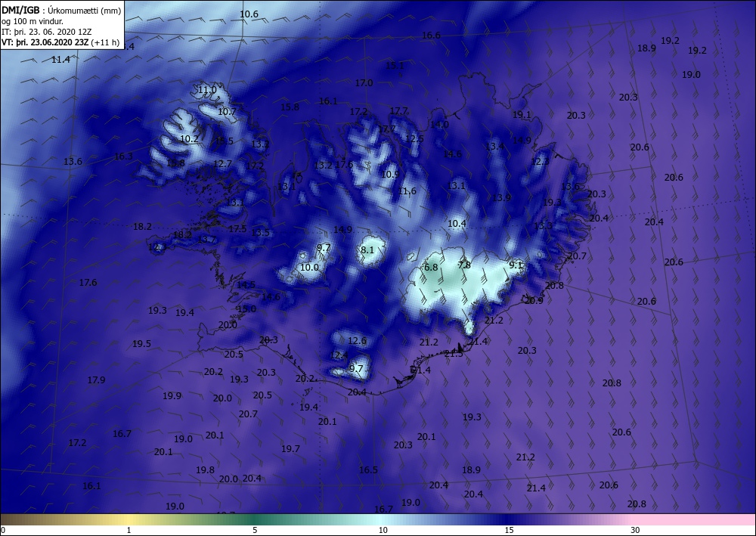Click the 17.9 value on the map
The height and width of the screenshot is (536, 756).
tap(97, 380)
